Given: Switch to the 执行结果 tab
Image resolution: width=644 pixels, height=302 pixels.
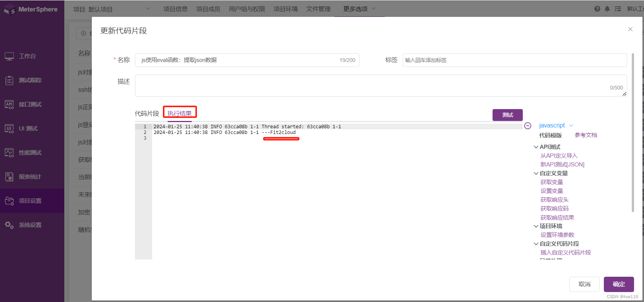Looking at the screenshot, I should coord(180,114).
